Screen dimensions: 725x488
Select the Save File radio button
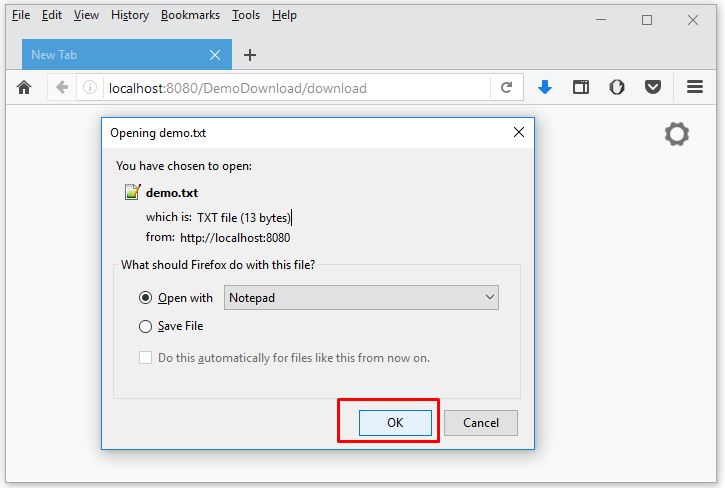click(x=145, y=326)
